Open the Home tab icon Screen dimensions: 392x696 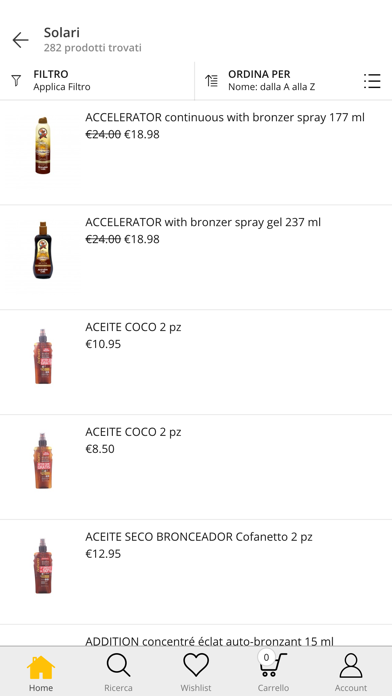[41, 667]
